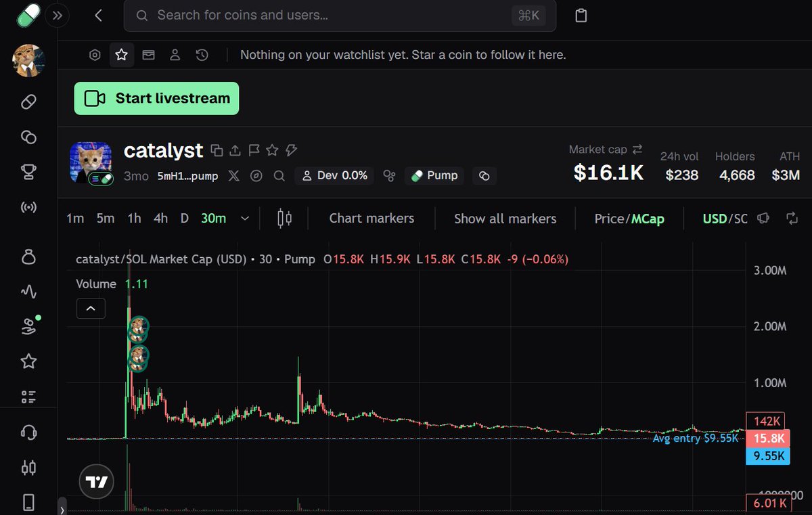This screenshot has width=812, height=515.
Task: Open the activity pulse icon in sidebar
Action: click(28, 292)
